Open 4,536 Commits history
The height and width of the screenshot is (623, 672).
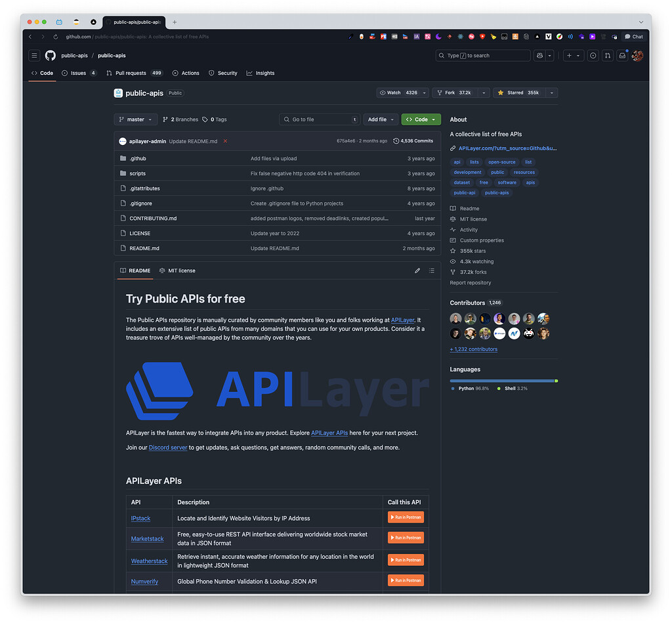[413, 141]
